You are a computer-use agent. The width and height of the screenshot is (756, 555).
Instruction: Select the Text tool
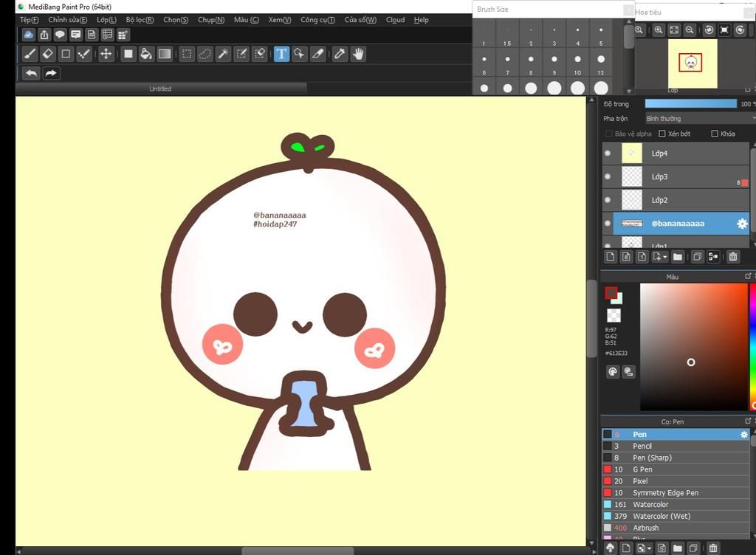[x=281, y=54]
